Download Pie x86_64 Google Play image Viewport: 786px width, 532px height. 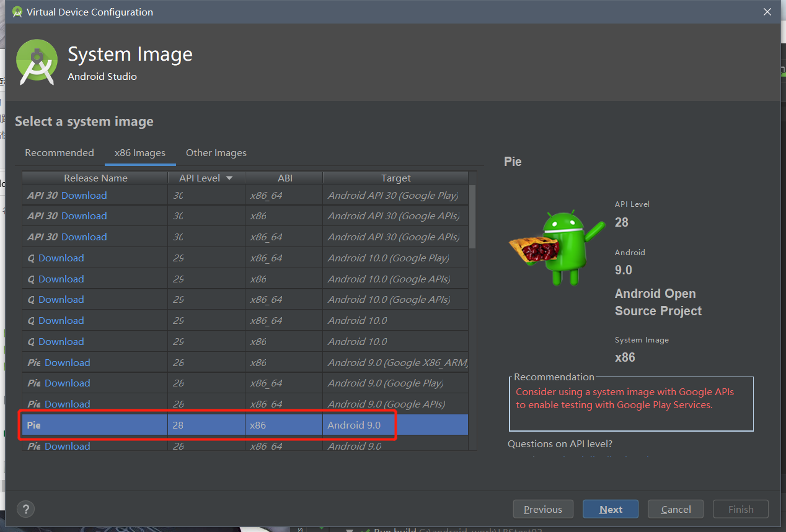[x=68, y=383]
